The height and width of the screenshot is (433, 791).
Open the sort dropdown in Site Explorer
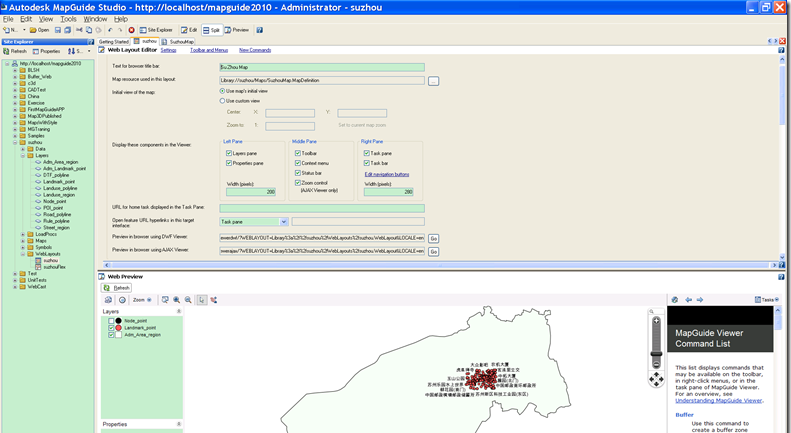89,51
